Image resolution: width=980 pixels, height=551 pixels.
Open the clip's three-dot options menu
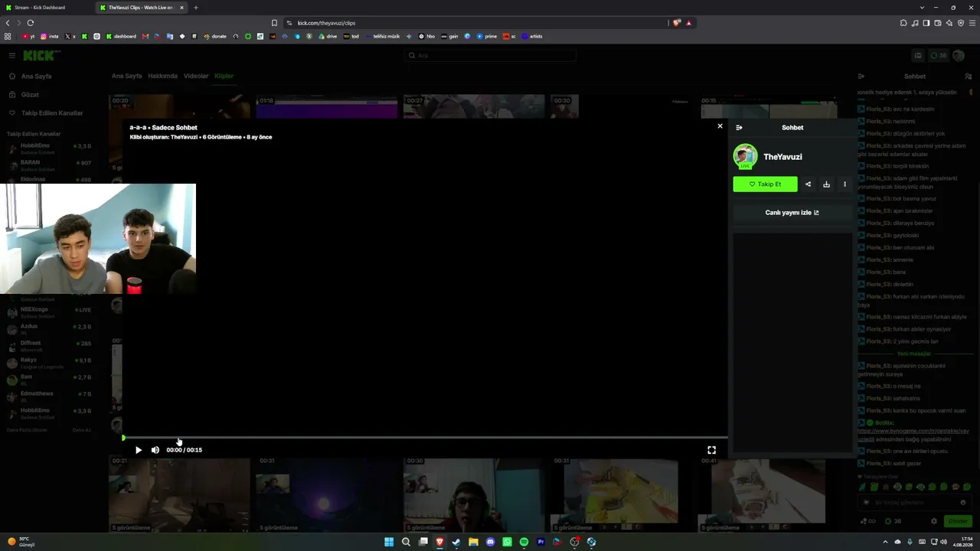[x=844, y=184]
